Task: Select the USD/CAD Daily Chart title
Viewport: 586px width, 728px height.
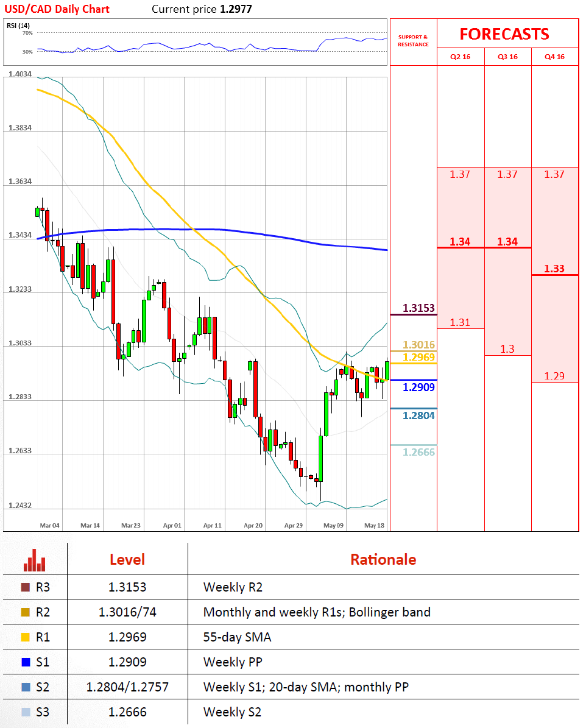Action: click(x=57, y=9)
